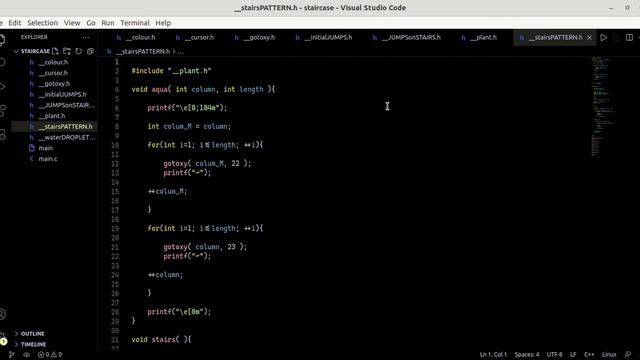Click the code minimap preview
This screenshot has width=640, height=360.
[x=603, y=106]
